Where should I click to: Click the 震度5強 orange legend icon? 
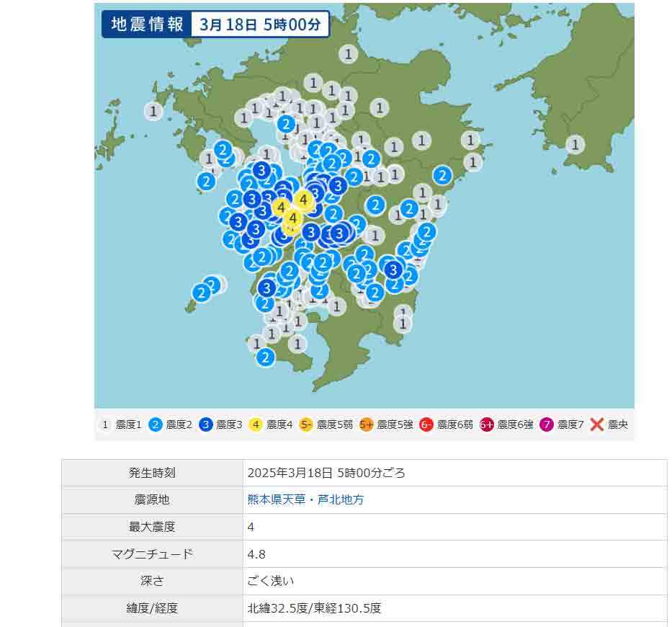tap(367, 424)
